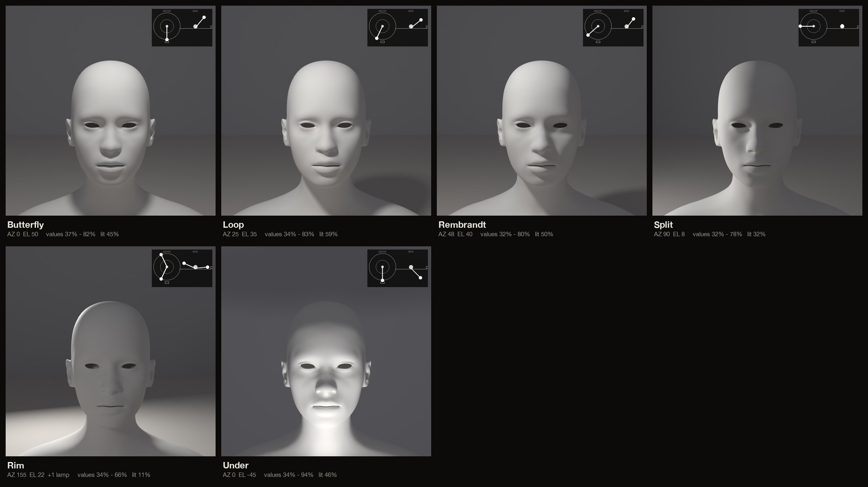This screenshot has width=868, height=487.
Task: Click the 'values 32% - 80%' text
Action: click(505, 234)
